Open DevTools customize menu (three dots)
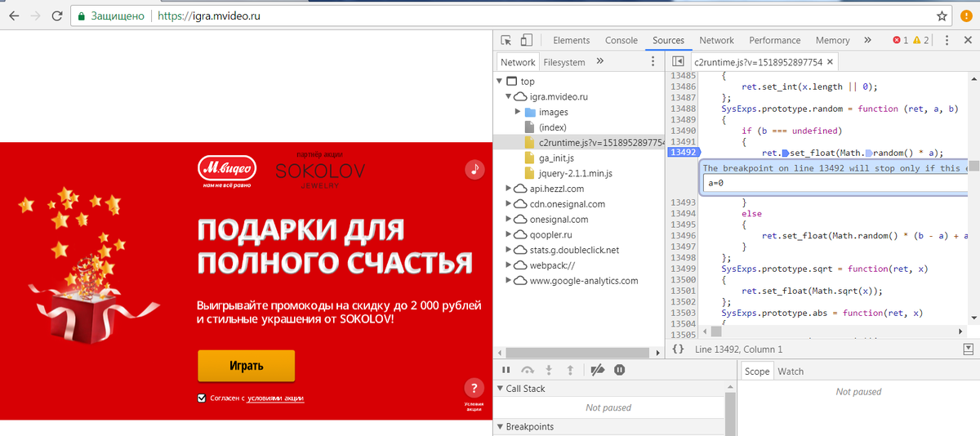This screenshot has height=436, width=980. click(947, 40)
